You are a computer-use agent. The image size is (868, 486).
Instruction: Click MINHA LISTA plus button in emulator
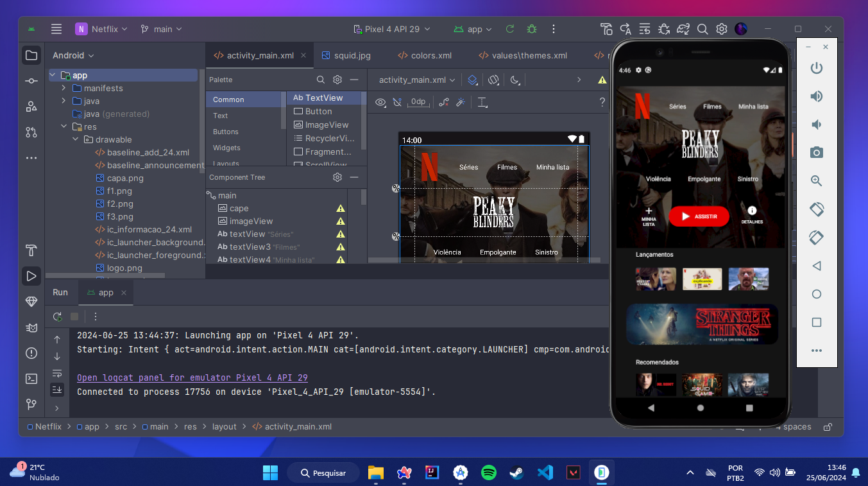[649, 216]
